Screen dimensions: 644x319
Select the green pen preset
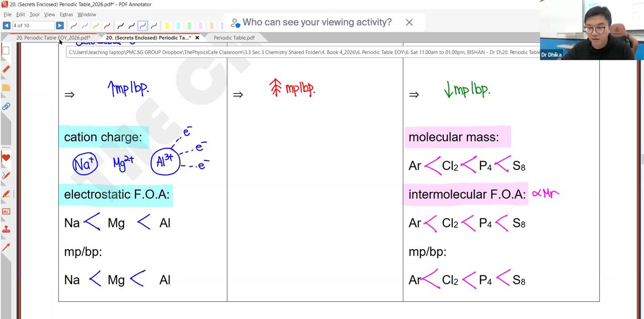(x=153, y=25)
